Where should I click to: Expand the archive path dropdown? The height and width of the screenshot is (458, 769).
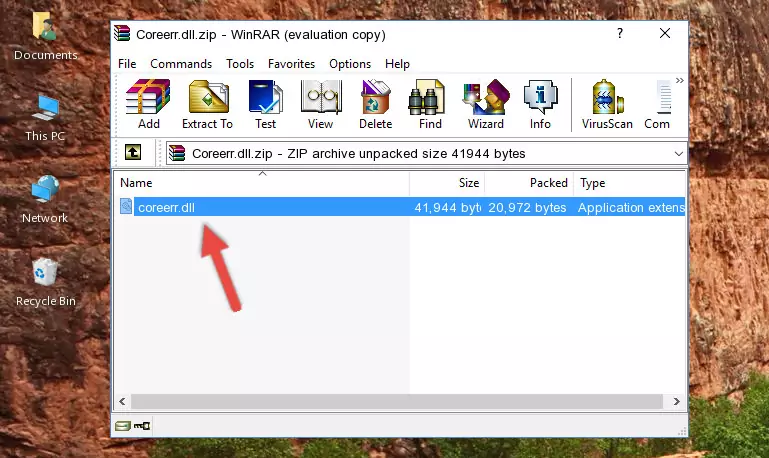(x=679, y=153)
